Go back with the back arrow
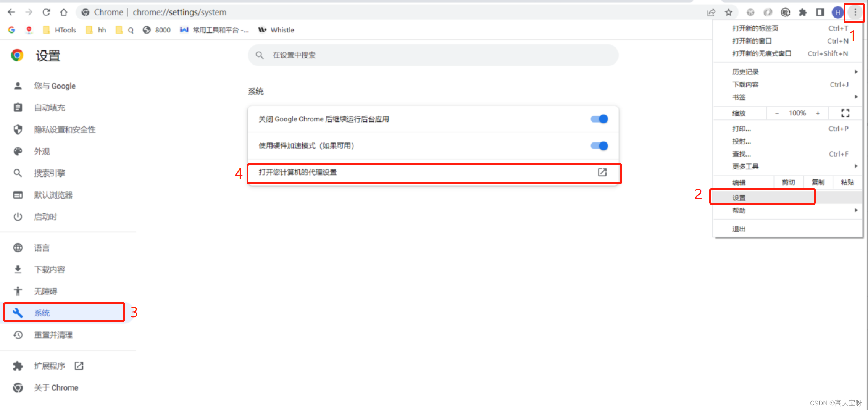The image size is (868, 410). point(11,12)
